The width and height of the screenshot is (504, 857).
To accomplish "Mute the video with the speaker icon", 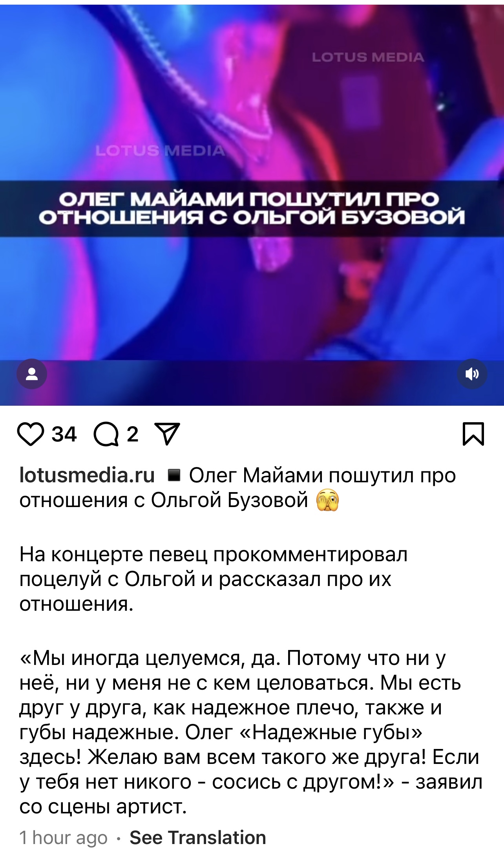I will pyautogui.click(x=472, y=374).
